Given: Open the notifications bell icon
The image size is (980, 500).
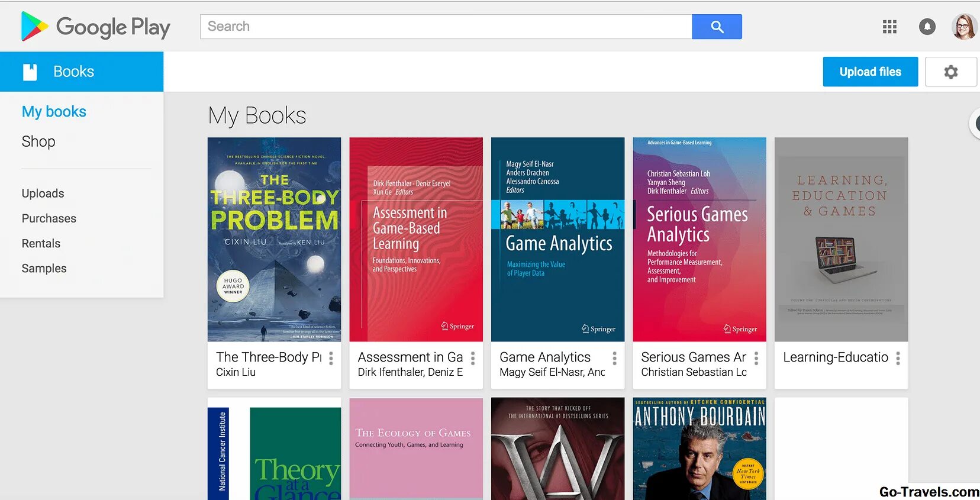Looking at the screenshot, I should (927, 27).
